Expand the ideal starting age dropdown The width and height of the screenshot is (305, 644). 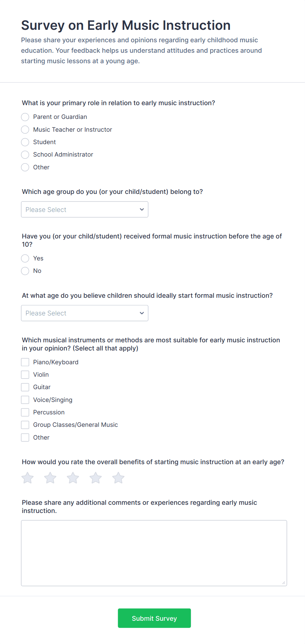pyautogui.click(x=85, y=313)
